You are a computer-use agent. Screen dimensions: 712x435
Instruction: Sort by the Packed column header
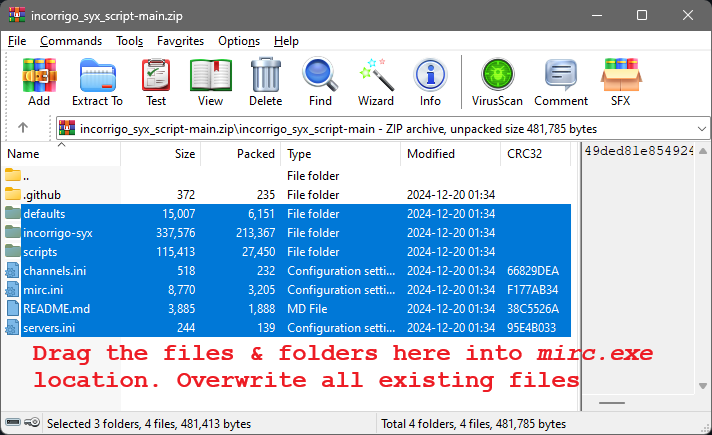click(x=241, y=154)
